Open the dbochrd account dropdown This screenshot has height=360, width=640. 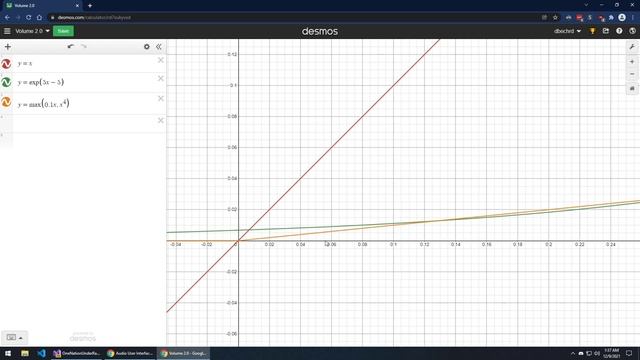tap(567, 31)
